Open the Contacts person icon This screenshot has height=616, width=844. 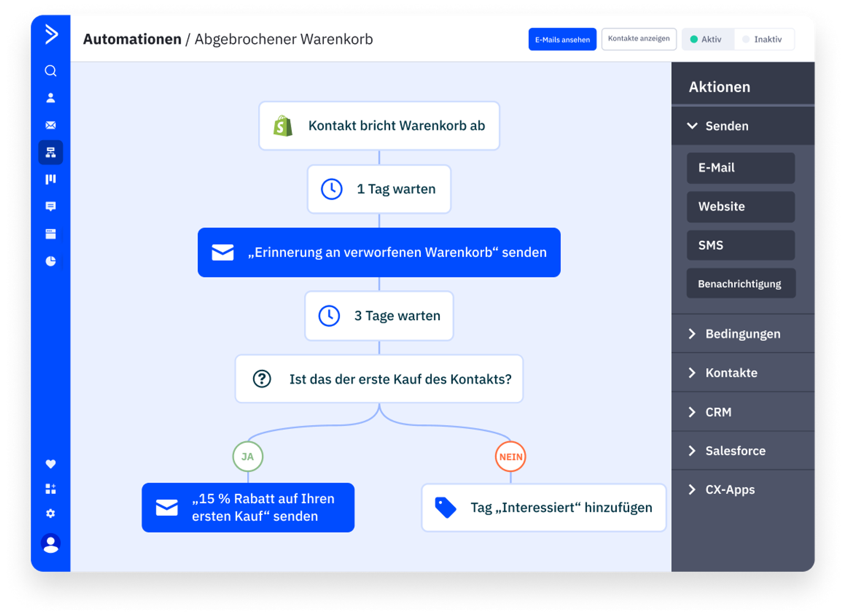click(51, 98)
